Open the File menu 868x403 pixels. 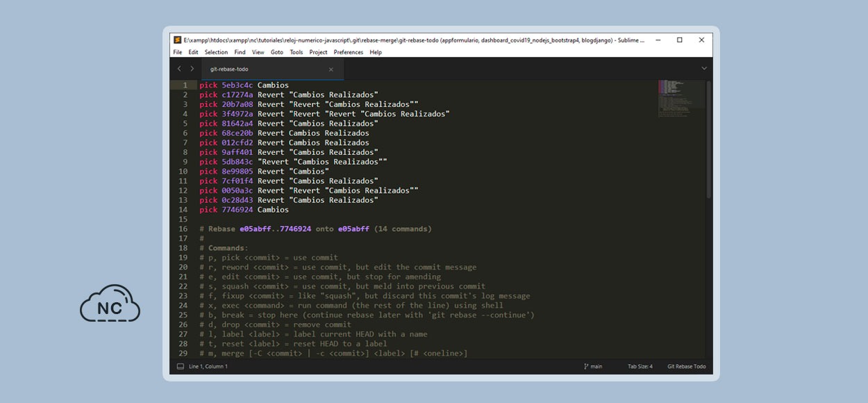178,52
